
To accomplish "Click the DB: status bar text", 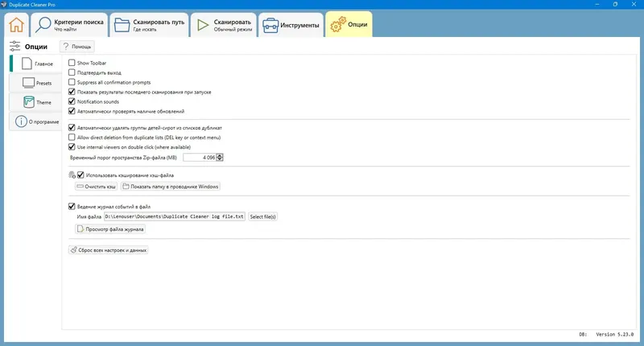I will 583,335.
